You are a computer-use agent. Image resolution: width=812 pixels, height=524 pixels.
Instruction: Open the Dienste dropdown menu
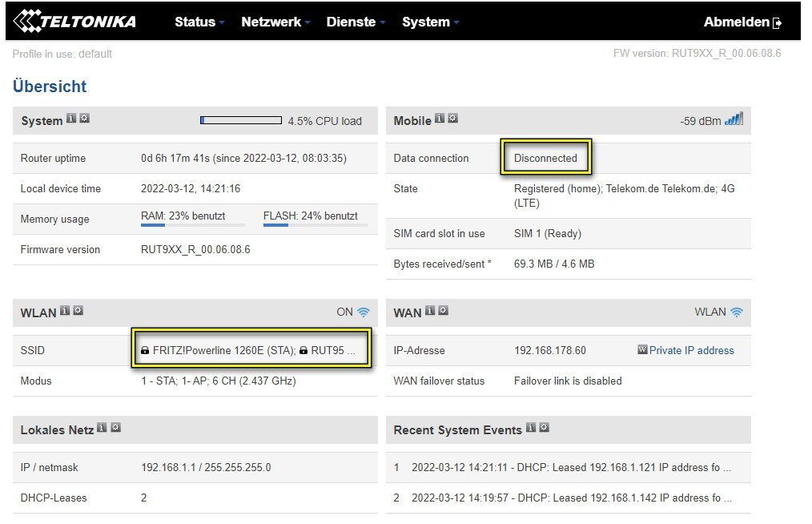click(356, 22)
